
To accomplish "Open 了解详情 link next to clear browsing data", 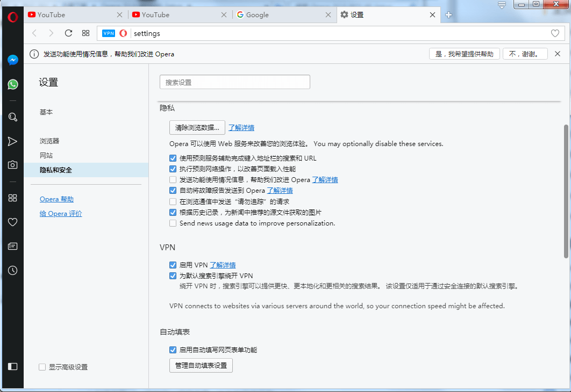I will (x=241, y=128).
